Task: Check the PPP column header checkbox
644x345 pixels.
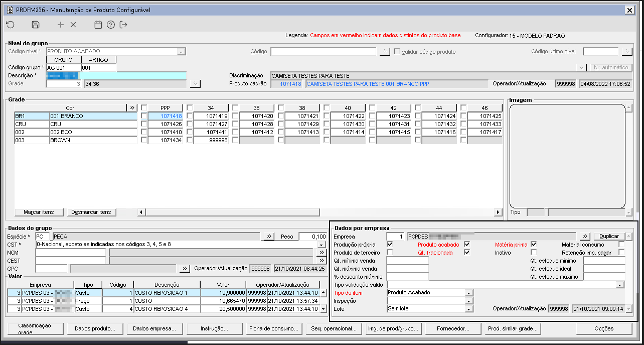Action: (x=144, y=107)
